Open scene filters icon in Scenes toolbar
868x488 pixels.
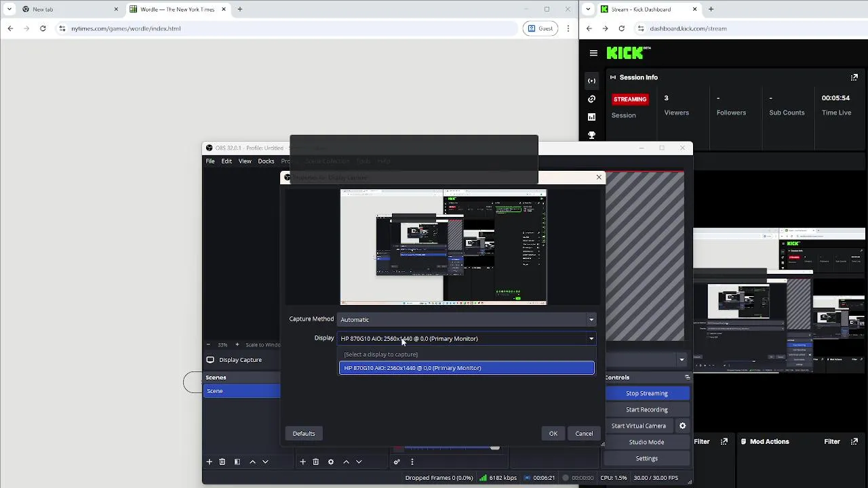237,462
